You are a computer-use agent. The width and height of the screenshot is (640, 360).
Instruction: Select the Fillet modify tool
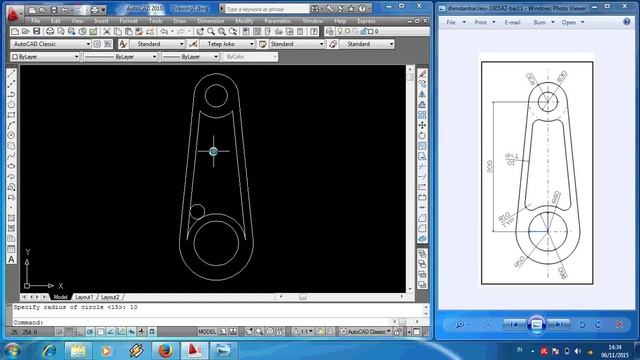tap(422, 228)
